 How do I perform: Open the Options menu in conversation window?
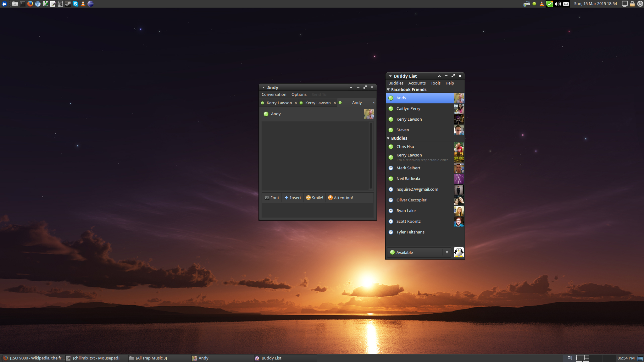(x=299, y=94)
